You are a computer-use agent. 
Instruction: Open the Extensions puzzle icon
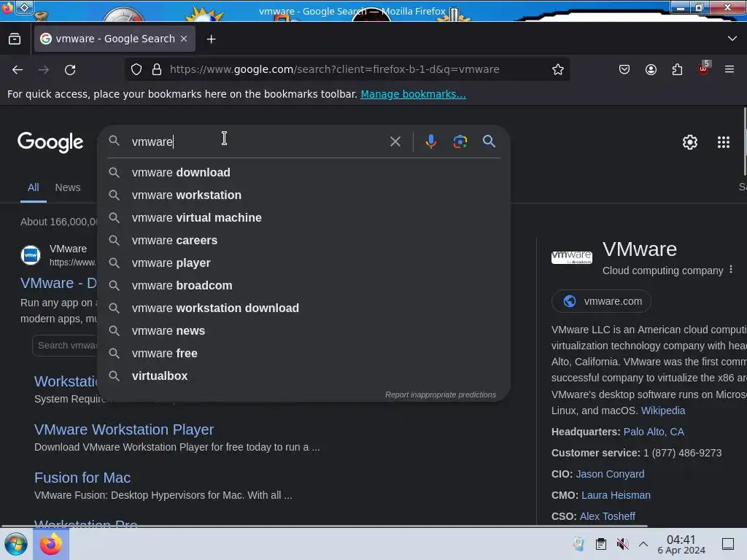[677, 69]
